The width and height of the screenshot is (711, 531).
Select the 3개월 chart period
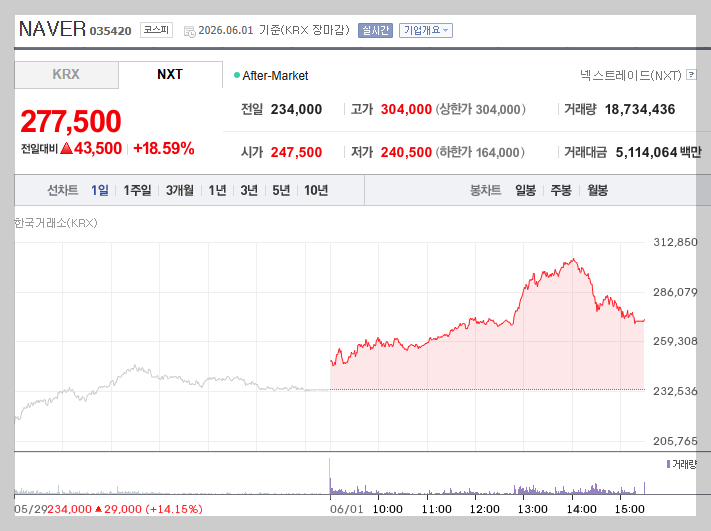(180, 190)
